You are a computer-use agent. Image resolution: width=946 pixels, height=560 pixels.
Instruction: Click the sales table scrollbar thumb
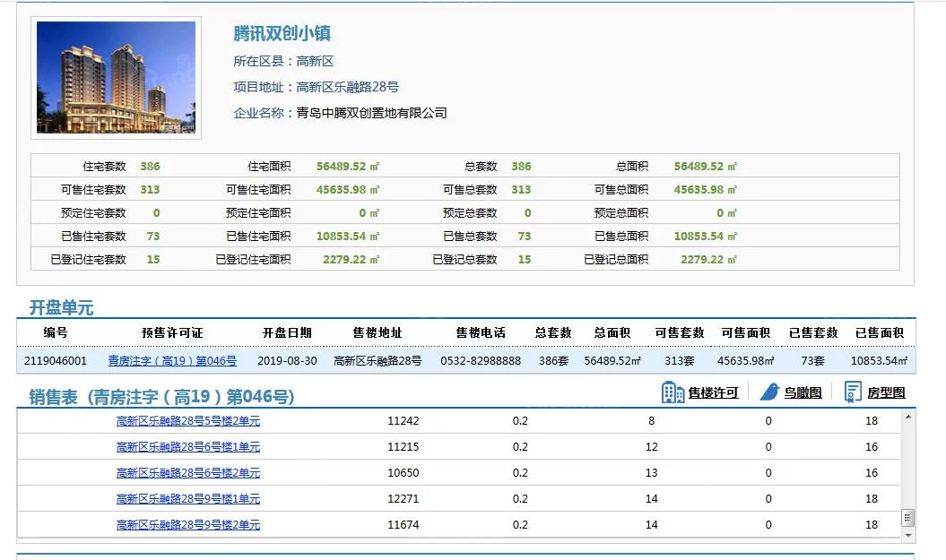[x=908, y=518]
